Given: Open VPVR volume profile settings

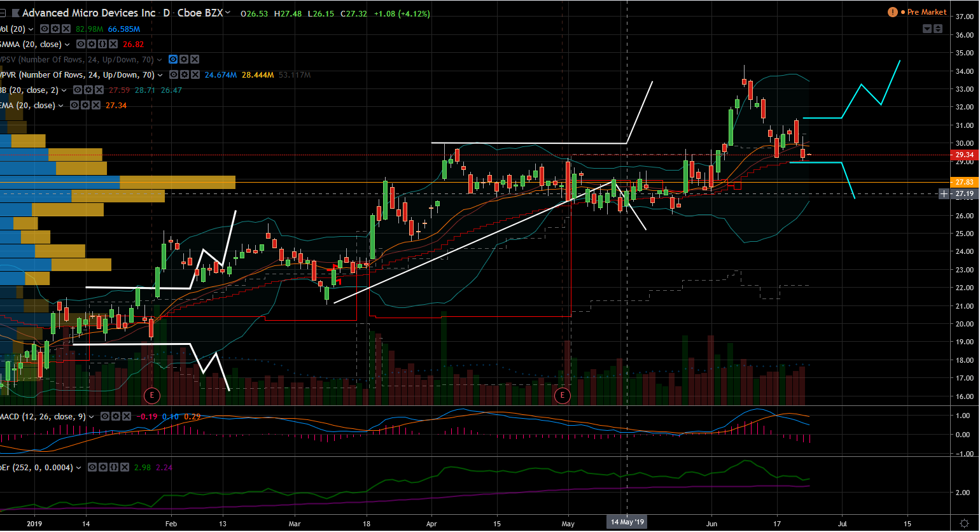Looking at the screenshot, I should coord(184,74).
